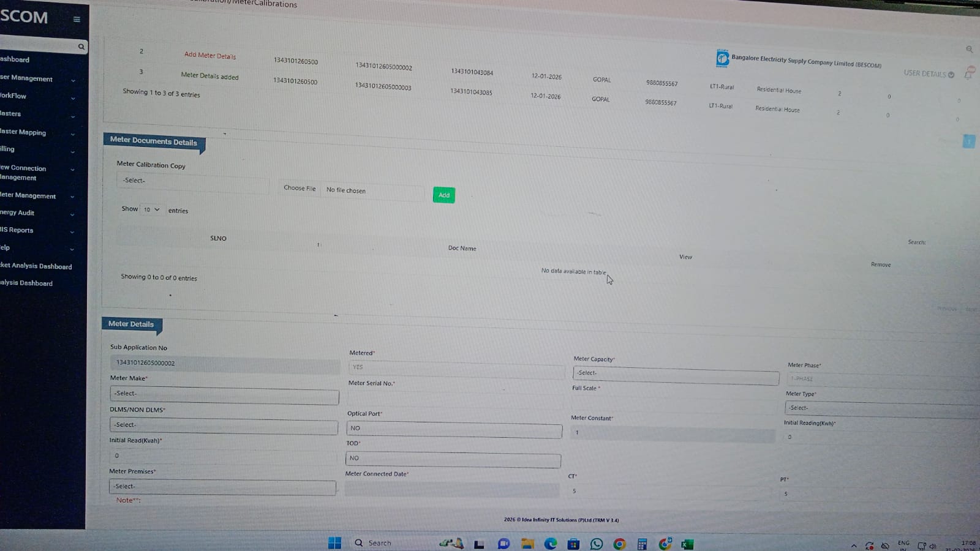Click the PT value field
Viewport: 980px width, 551px height.
880,495
